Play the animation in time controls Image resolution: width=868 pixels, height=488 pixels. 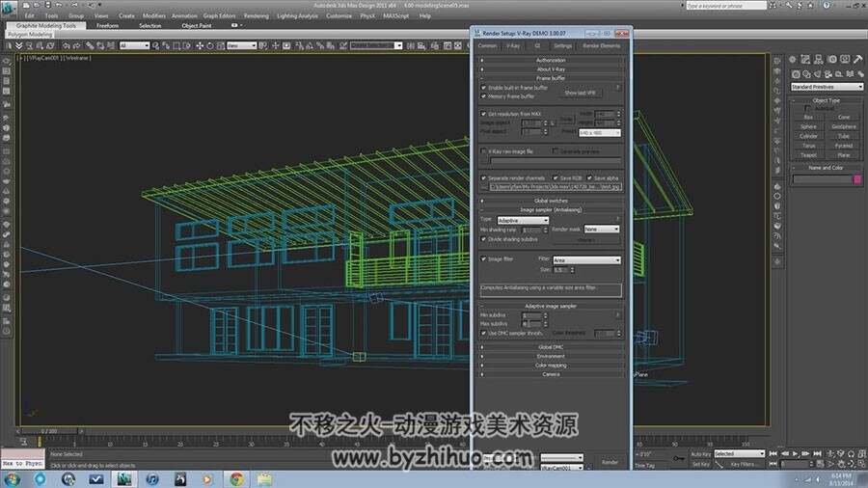(795, 453)
